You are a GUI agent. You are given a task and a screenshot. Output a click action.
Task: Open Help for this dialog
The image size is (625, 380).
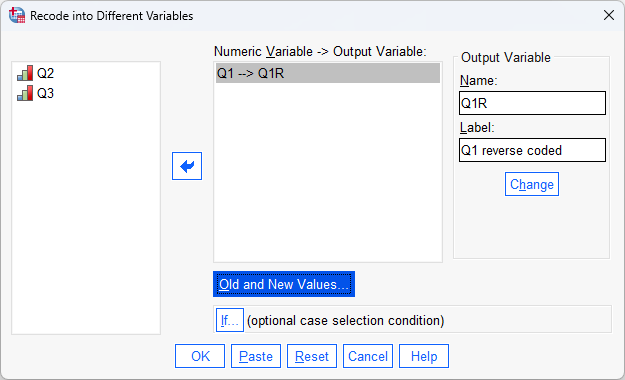[x=424, y=356]
